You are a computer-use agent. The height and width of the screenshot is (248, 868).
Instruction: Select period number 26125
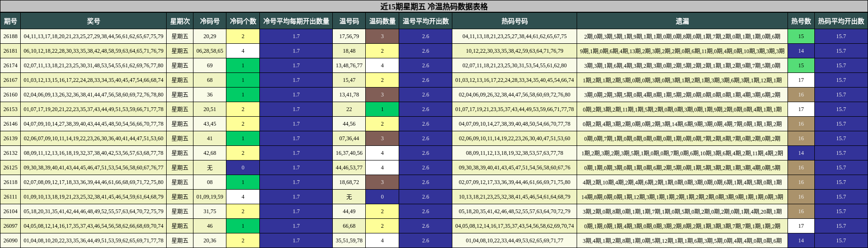pos(10,168)
